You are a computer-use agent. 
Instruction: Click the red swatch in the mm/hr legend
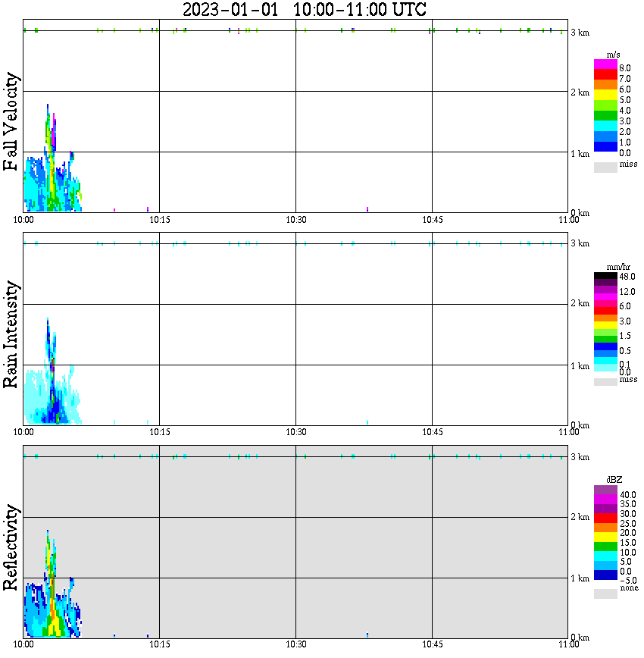[x=605, y=311]
